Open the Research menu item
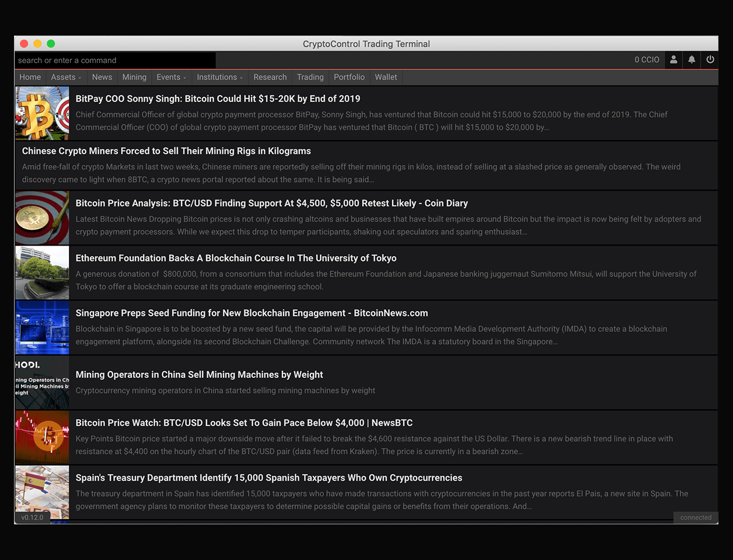The height and width of the screenshot is (560, 733). click(x=270, y=77)
